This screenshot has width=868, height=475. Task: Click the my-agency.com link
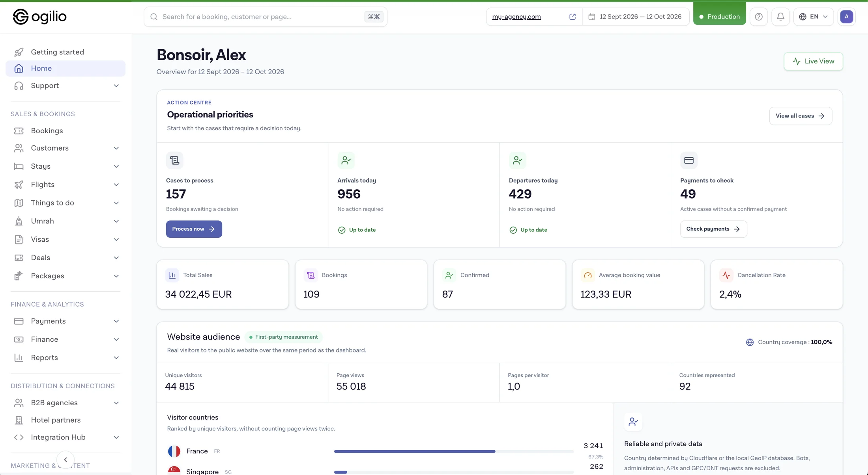pos(516,17)
